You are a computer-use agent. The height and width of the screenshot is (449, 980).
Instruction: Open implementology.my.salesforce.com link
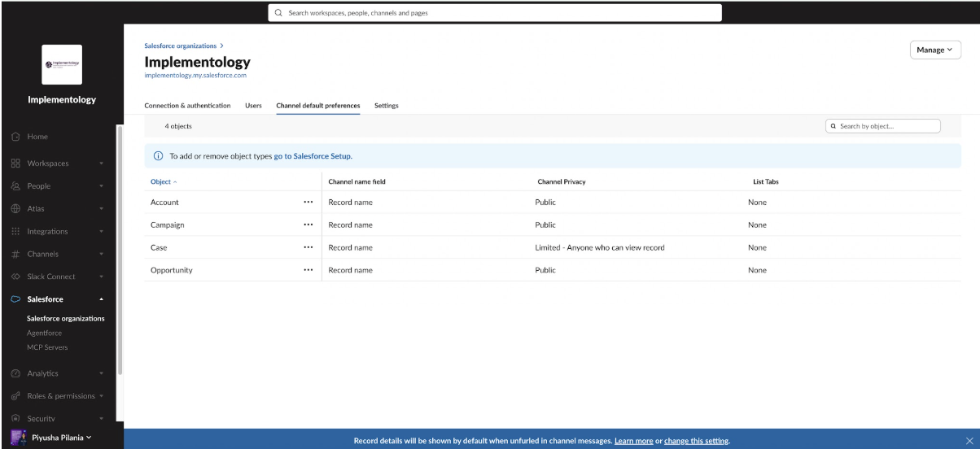point(195,75)
